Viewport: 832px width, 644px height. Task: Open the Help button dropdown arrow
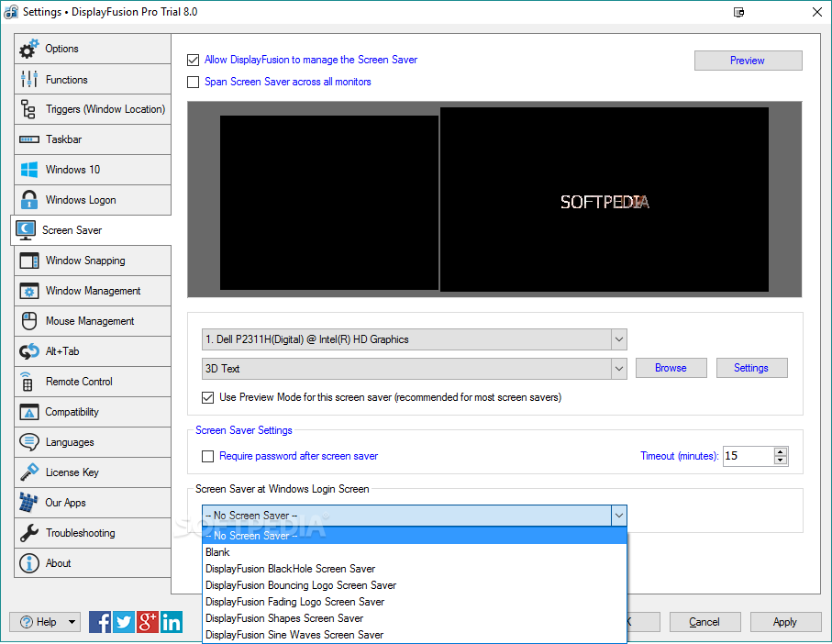point(72,622)
